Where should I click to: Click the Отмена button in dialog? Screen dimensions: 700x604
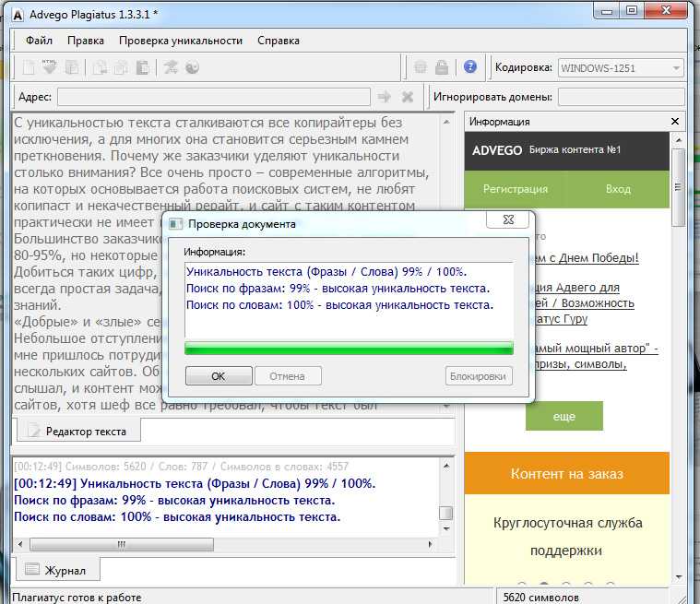(x=288, y=376)
